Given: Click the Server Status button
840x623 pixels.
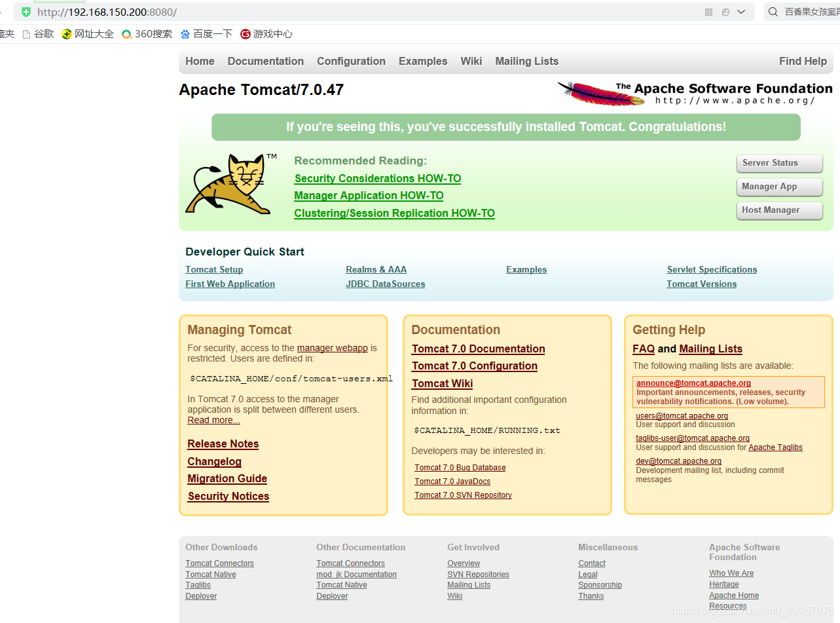Looking at the screenshot, I should click(x=779, y=163).
